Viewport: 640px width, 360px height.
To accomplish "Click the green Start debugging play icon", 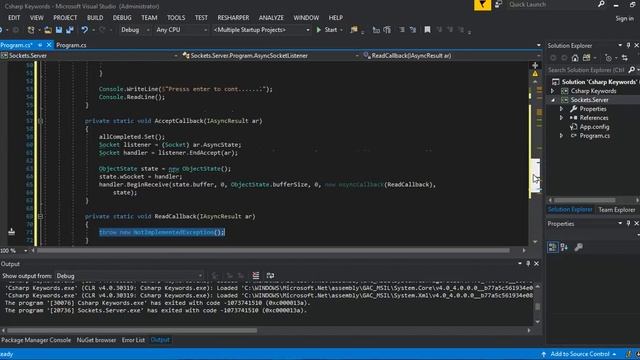I will tap(319, 30).
